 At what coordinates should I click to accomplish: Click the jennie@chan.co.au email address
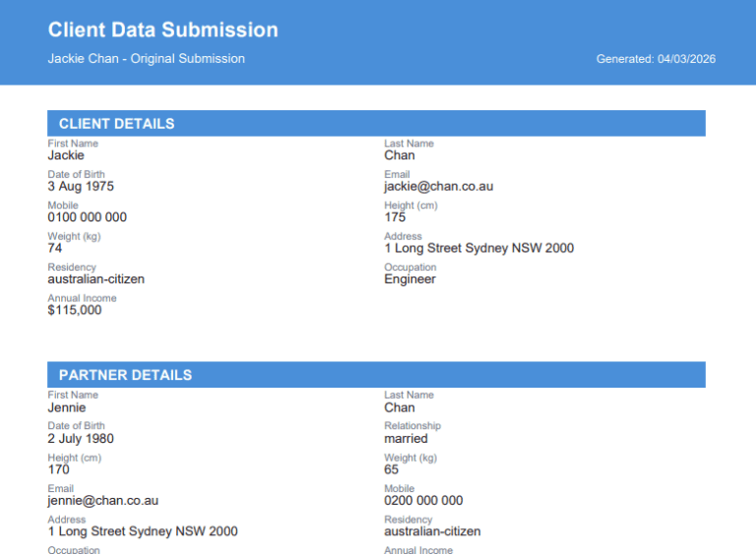(102, 500)
